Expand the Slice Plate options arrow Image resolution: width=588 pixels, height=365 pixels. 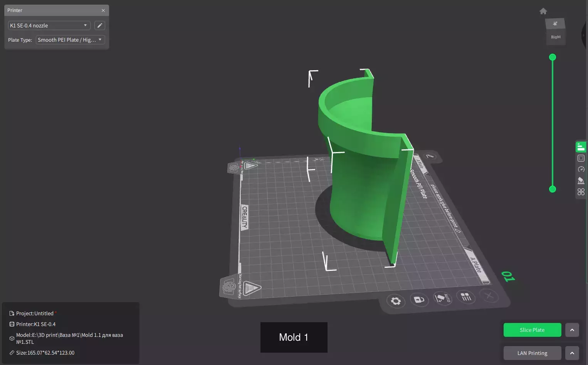pos(572,330)
